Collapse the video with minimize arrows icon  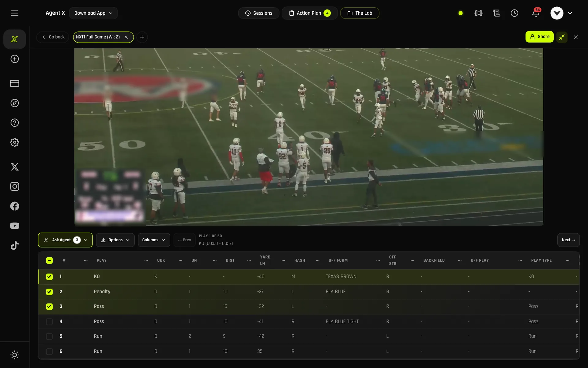[x=562, y=37]
